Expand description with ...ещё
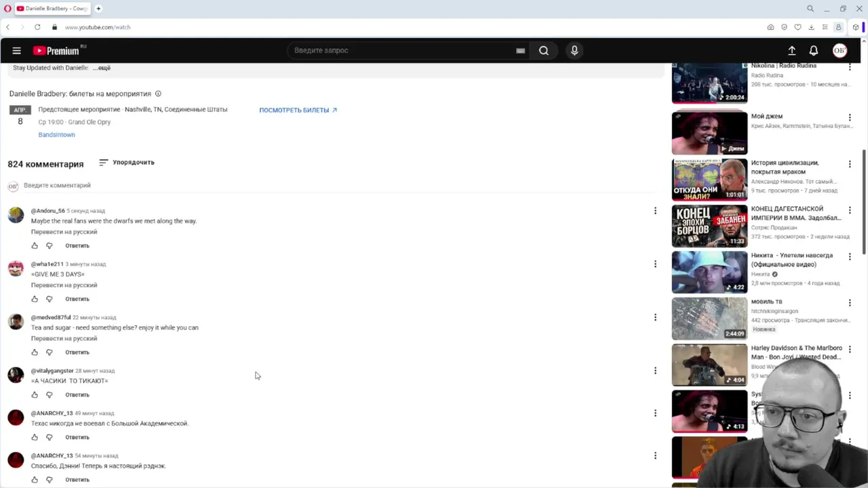Viewport: 868px width, 488px height. click(102, 68)
